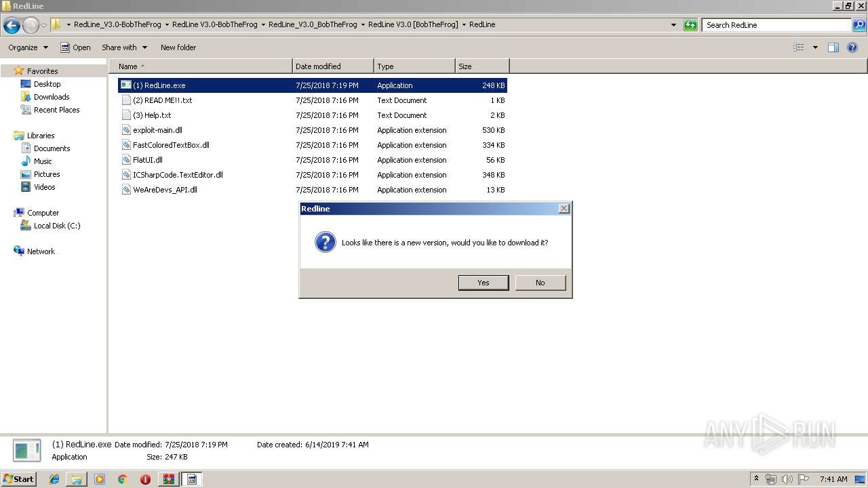The image size is (868, 488).
Task: Open Network in navigation pane
Action: pos(41,251)
